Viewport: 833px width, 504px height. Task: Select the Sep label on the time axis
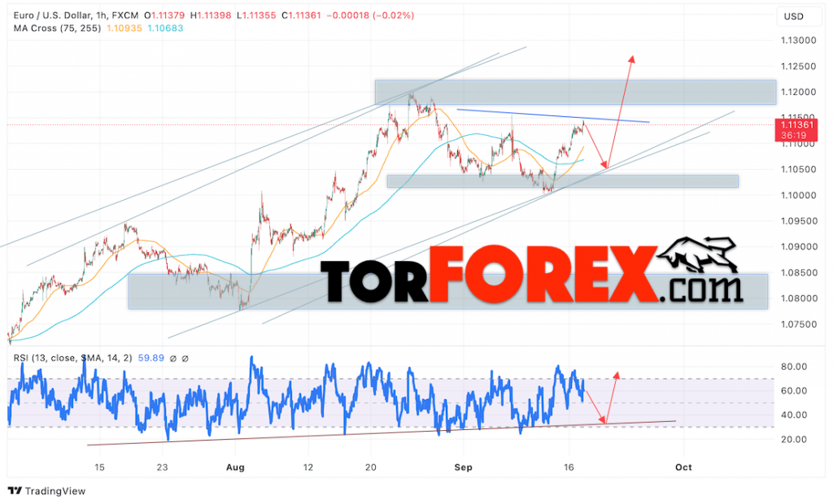pyautogui.click(x=464, y=467)
